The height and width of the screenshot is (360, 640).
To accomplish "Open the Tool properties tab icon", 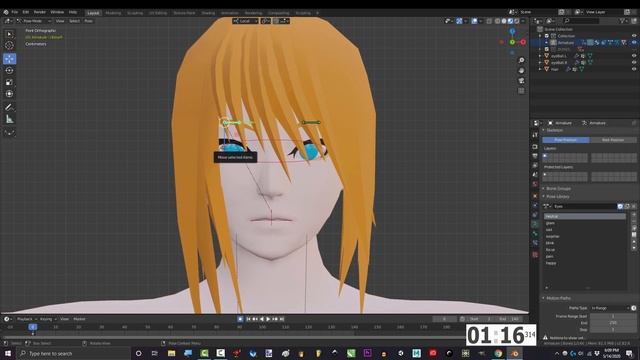I will pos(535,135).
